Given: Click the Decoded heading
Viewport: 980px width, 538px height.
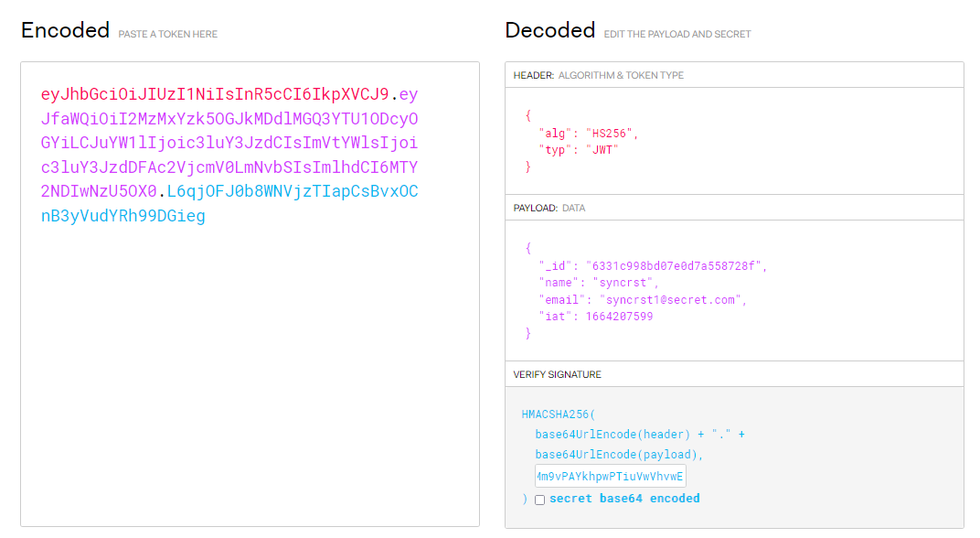Looking at the screenshot, I should click(549, 30).
